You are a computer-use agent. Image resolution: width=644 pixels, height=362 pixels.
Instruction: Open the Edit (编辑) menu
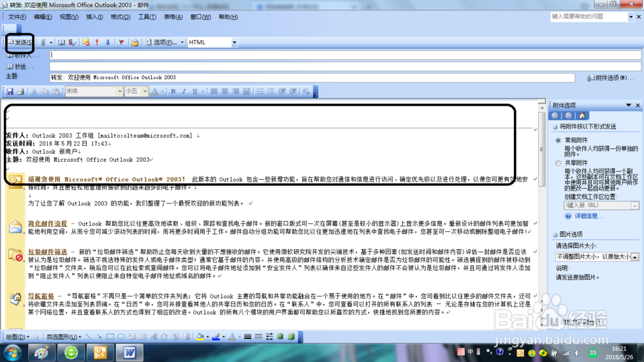pos(43,17)
